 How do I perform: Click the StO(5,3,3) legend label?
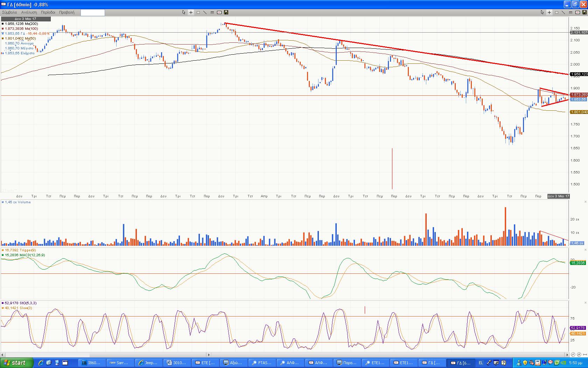tap(19, 303)
